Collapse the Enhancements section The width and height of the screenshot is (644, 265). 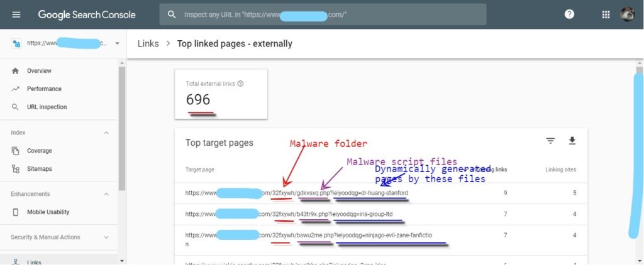(106, 194)
